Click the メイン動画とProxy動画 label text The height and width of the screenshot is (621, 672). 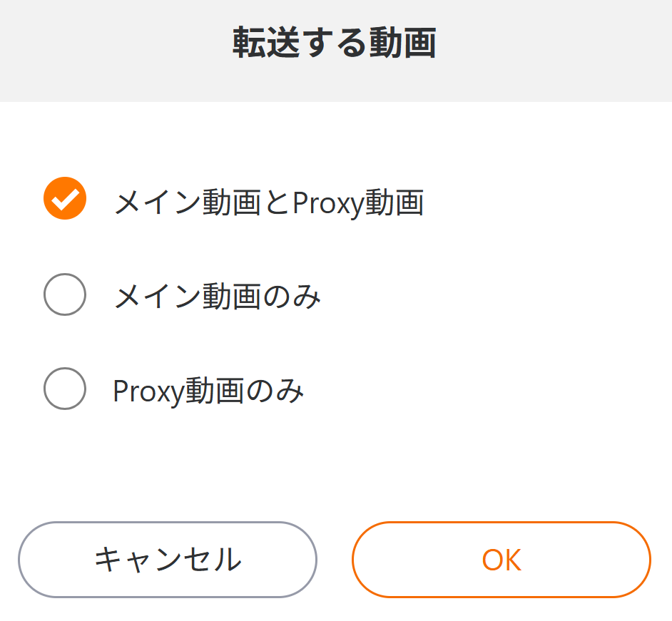click(269, 203)
